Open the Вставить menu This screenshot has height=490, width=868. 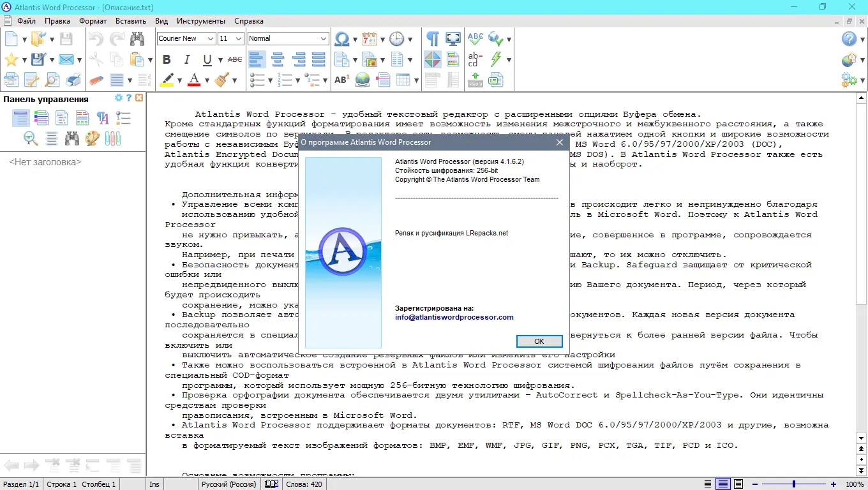point(131,21)
